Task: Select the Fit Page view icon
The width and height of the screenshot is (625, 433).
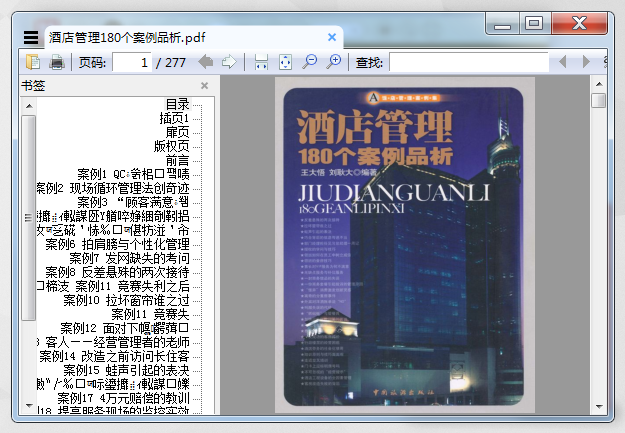Action: tap(285, 63)
